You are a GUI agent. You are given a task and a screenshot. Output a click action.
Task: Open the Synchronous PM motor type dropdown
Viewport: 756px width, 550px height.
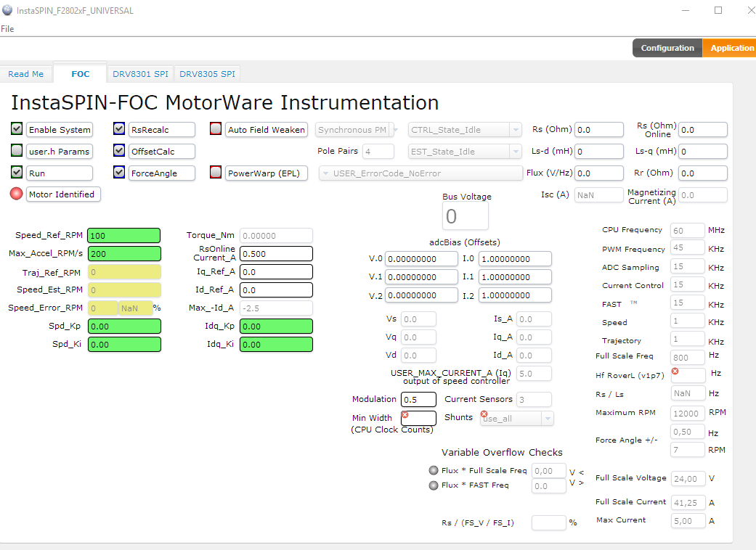357,130
